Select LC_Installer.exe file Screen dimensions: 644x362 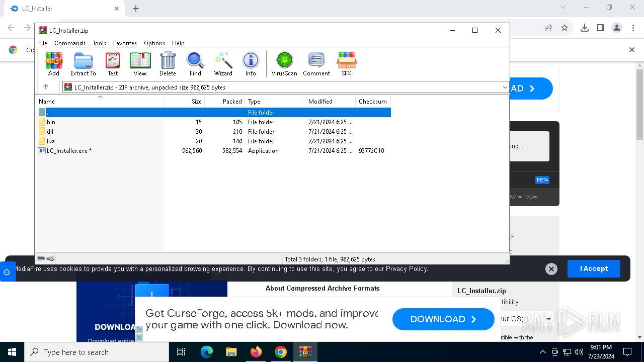click(x=213, y=151)
